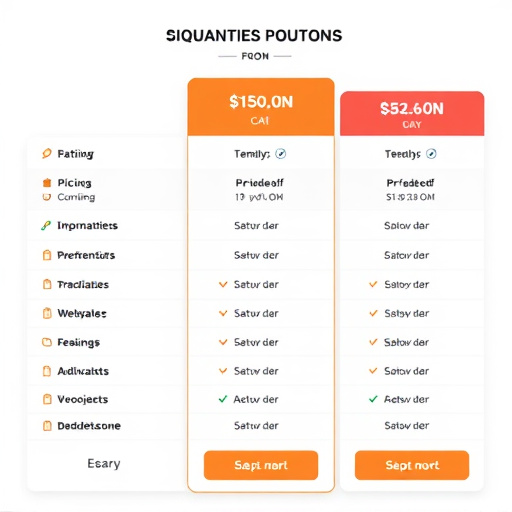Click green checkmark in orange plan Veoojects row

pos(223,399)
